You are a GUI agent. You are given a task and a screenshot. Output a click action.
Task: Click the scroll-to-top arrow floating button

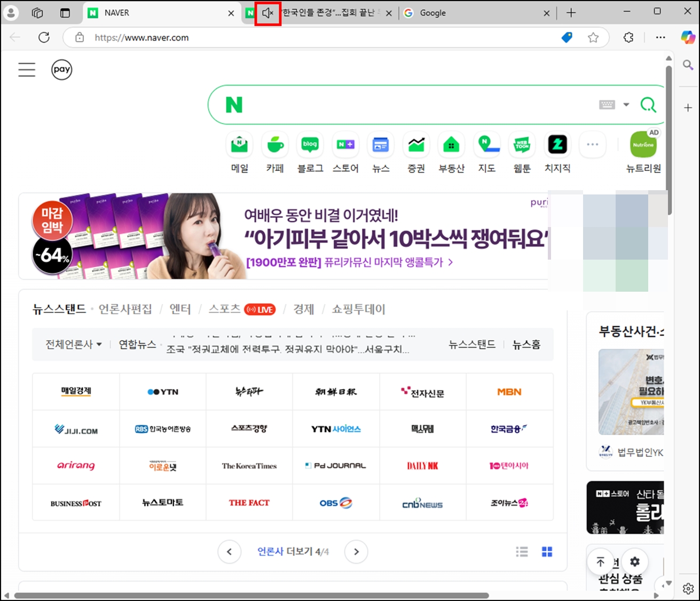pos(601,561)
